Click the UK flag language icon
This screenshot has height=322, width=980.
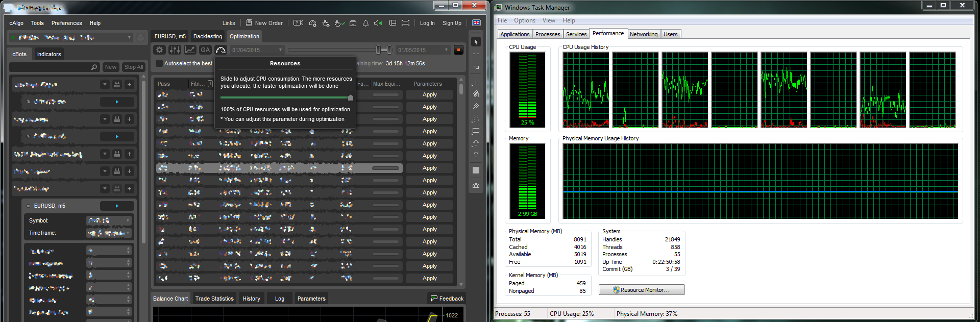476,23
